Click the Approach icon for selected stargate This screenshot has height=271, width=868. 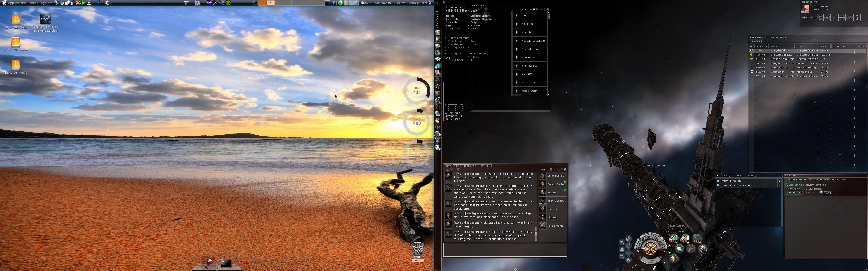click(805, 18)
